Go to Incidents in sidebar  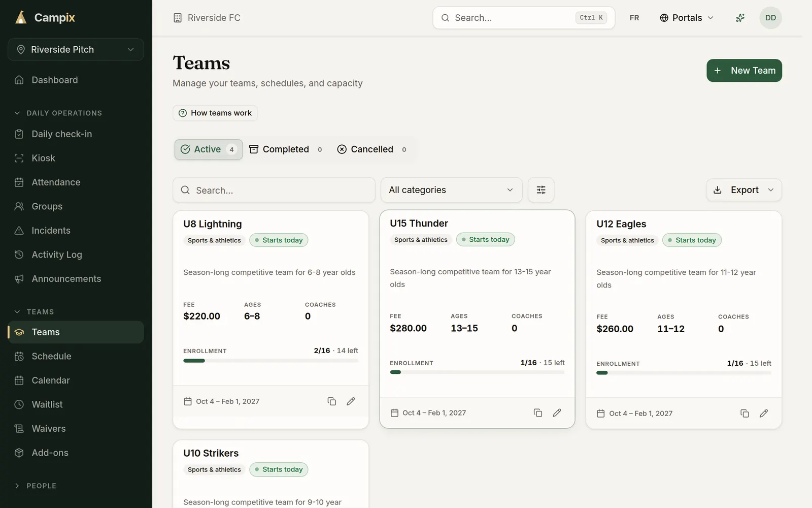pos(76,231)
